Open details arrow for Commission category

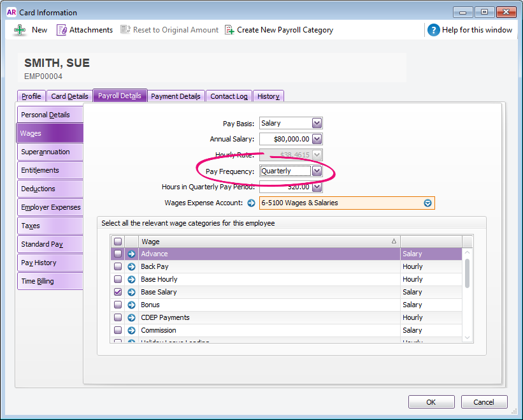[x=131, y=331]
